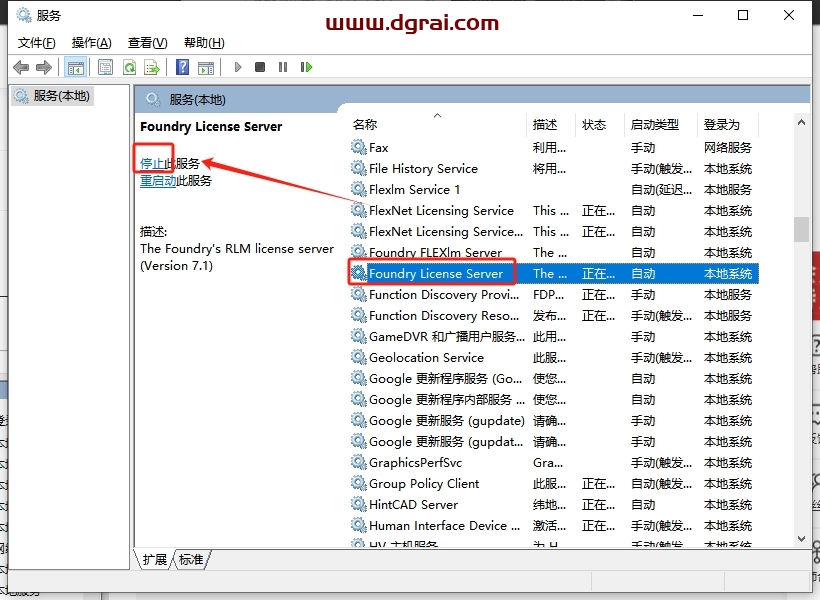Select the Function Discovery Reso... row

pos(553,316)
